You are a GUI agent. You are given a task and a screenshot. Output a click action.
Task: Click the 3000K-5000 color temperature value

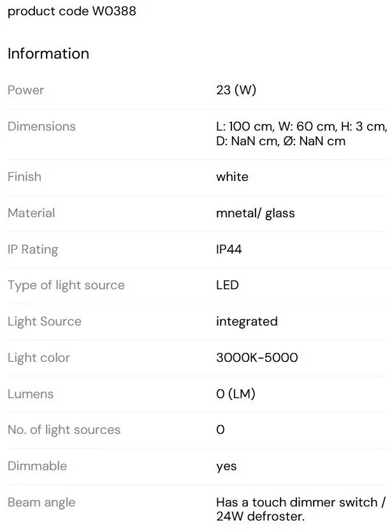(x=257, y=358)
